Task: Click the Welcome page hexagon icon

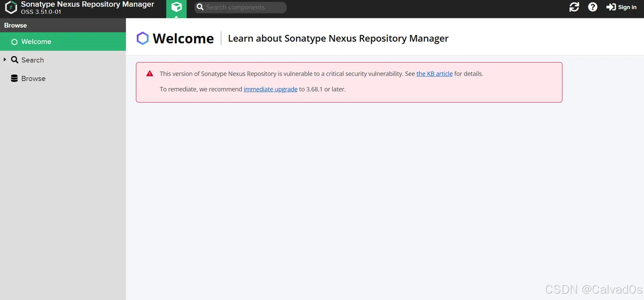Action: point(143,38)
